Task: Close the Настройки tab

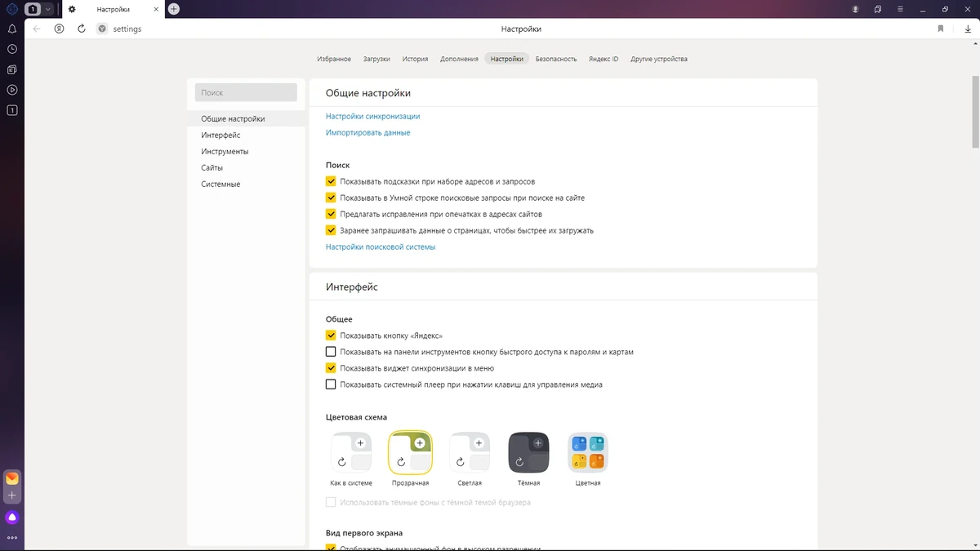Action: tap(155, 9)
